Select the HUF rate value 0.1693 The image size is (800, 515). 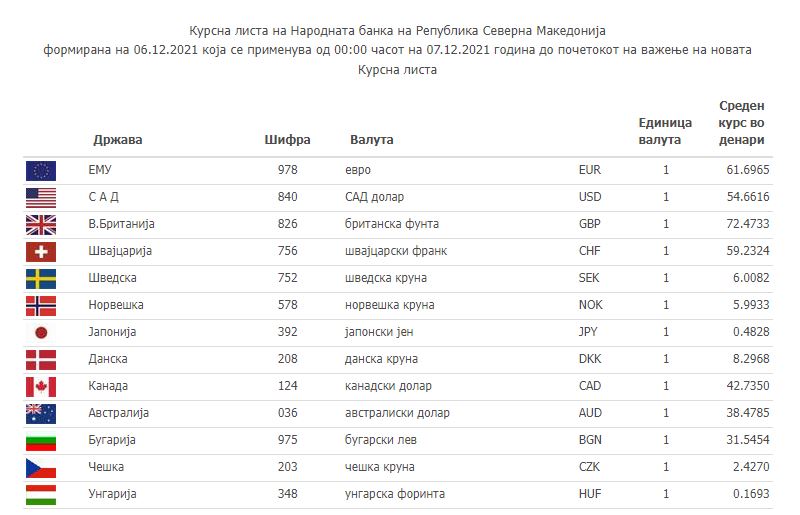coord(751,494)
